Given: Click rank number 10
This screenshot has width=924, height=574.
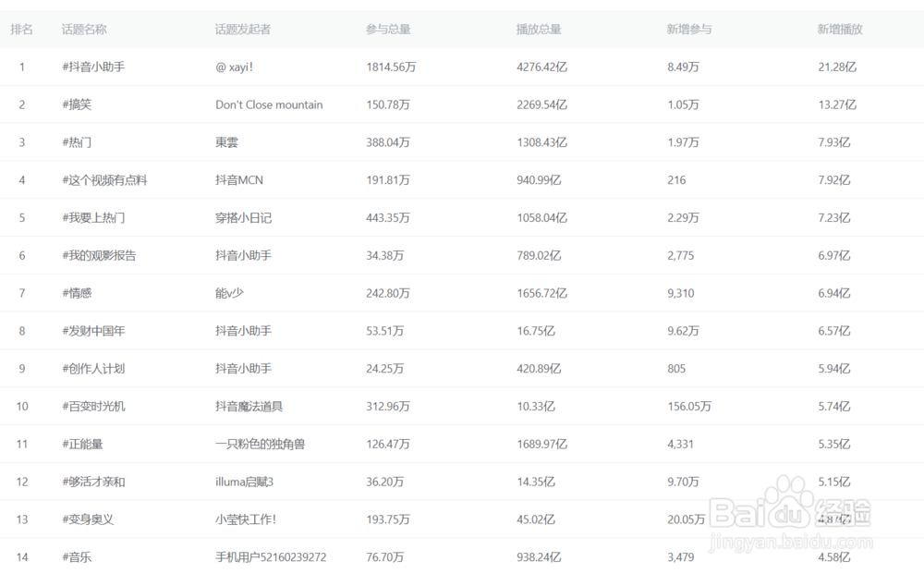Looking at the screenshot, I should (22, 407).
